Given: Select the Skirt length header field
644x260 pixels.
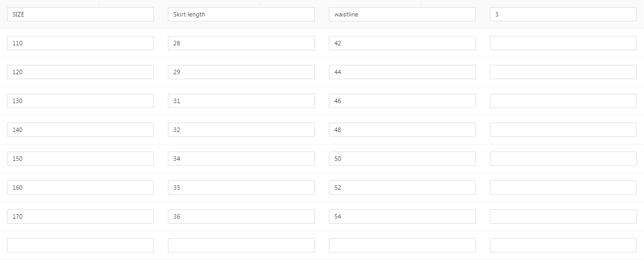Looking at the screenshot, I should tap(241, 14).
